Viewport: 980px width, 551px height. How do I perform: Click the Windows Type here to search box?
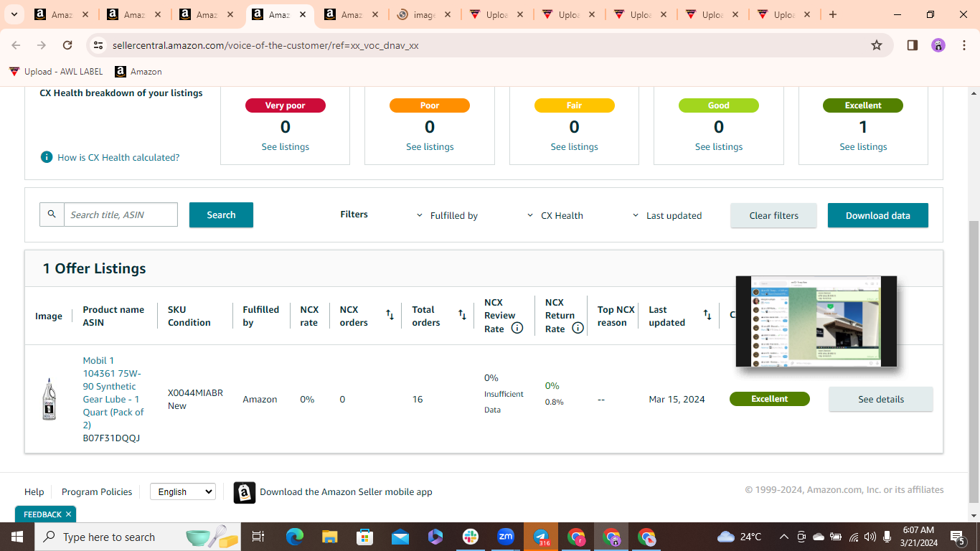(138, 537)
